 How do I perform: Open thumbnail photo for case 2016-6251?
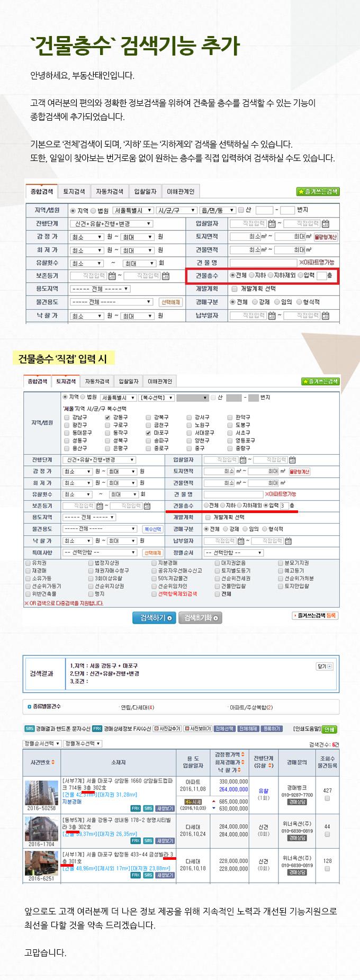click(41, 864)
